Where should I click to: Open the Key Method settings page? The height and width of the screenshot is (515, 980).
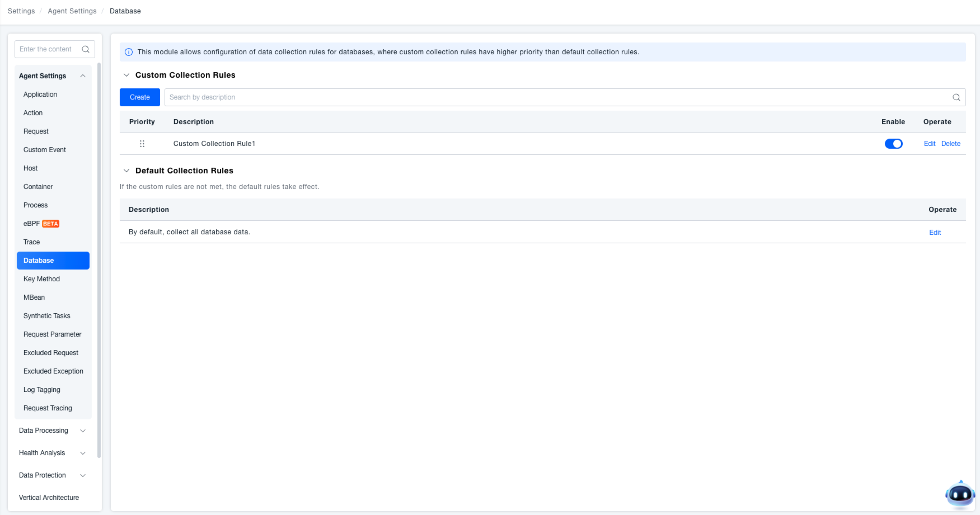41,279
